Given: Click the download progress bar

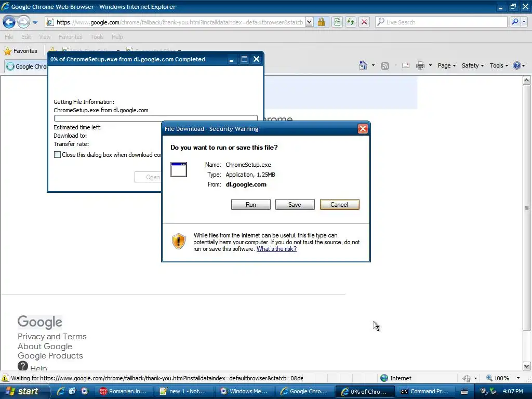Looking at the screenshot, I should click(x=156, y=118).
